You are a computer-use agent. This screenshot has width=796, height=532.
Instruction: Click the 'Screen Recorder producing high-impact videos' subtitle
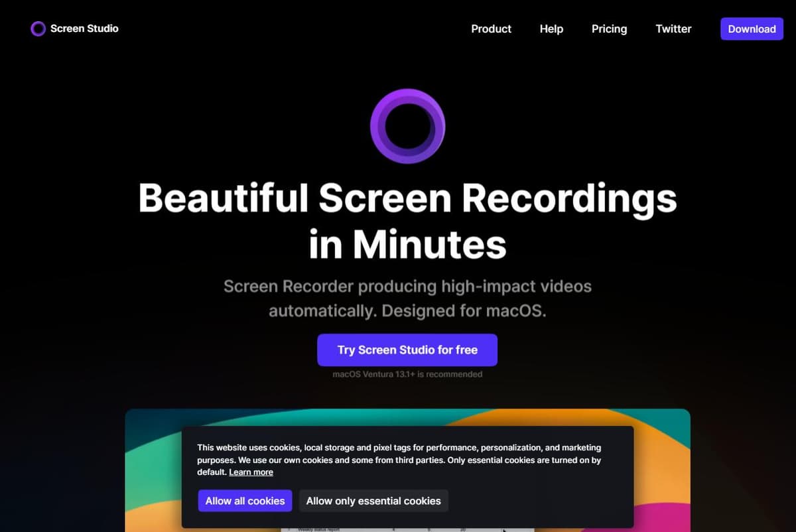[x=407, y=299]
